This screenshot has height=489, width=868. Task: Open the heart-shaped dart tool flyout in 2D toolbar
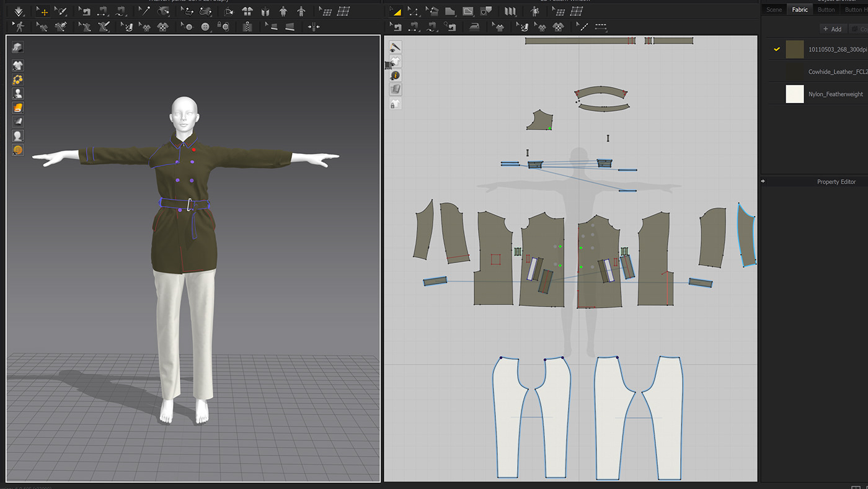pyautogui.click(x=485, y=11)
